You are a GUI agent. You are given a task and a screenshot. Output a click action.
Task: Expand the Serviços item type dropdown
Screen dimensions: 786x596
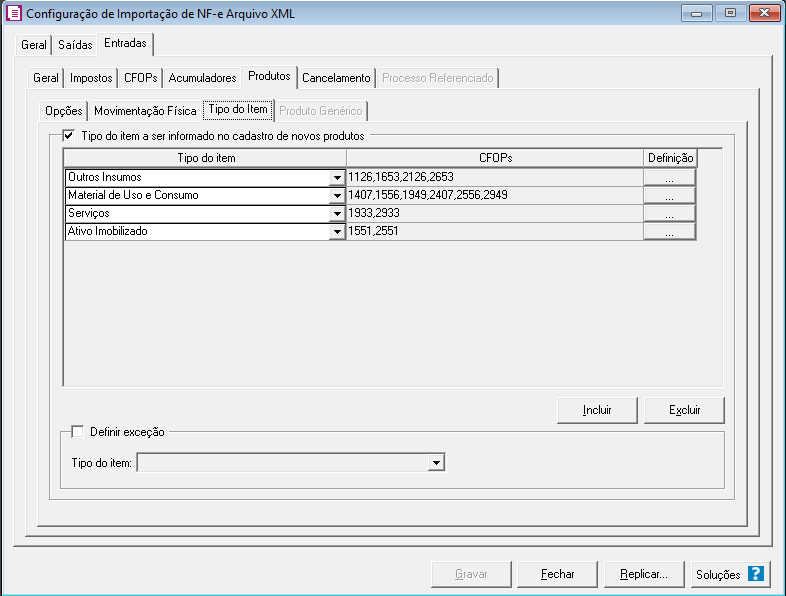[x=337, y=214]
